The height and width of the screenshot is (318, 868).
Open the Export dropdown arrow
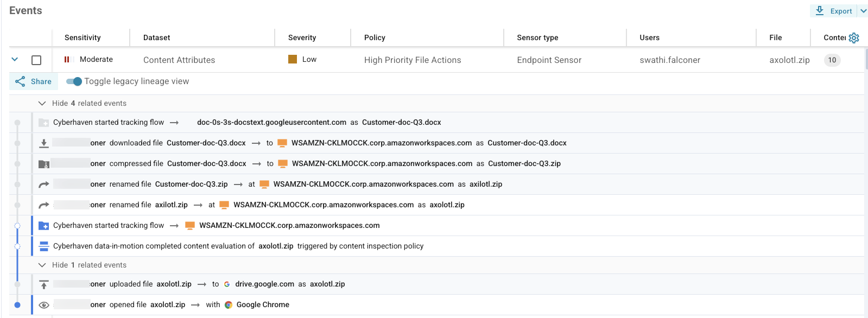[863, 11]
